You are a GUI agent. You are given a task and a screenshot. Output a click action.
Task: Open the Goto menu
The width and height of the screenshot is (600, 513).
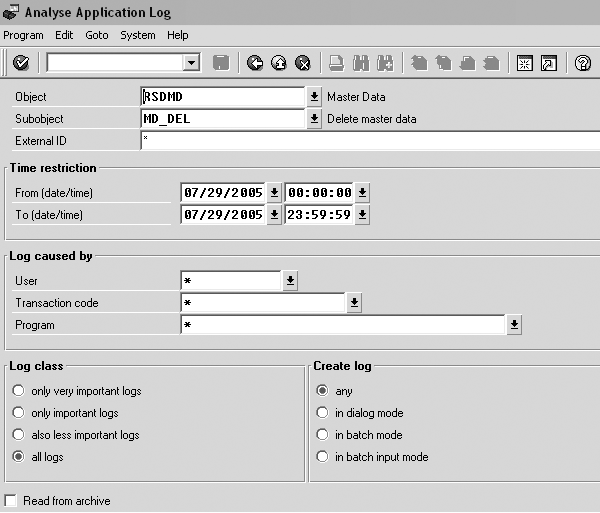point(97,35)
